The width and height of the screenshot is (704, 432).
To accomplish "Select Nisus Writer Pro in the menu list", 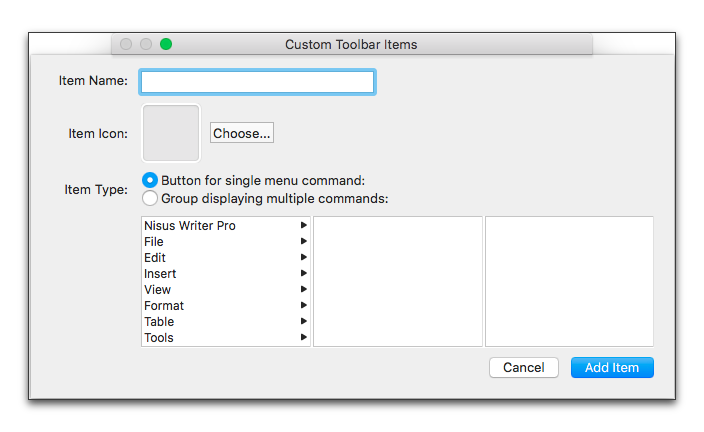I will 226,225.
